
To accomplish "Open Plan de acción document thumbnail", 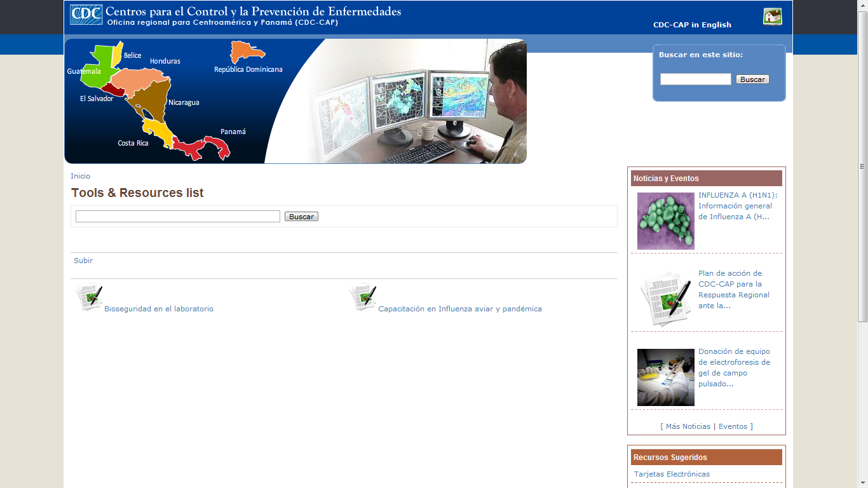I will pos(666,299).
